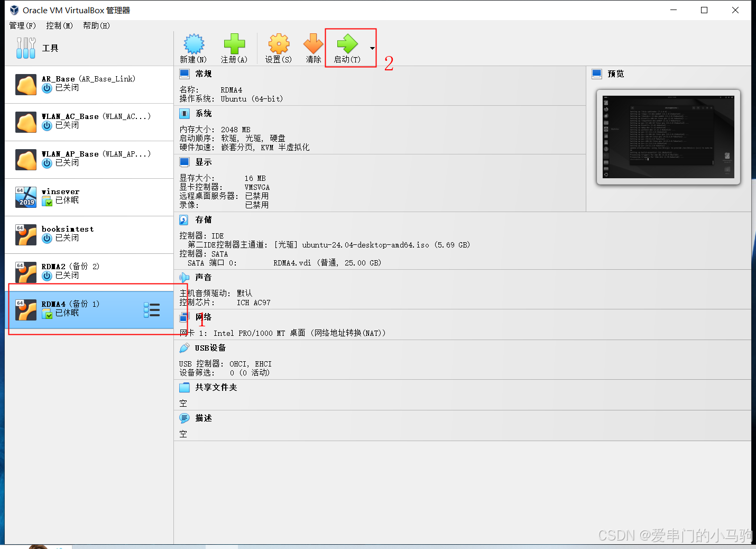This screenshot has width=756, height=549.
Task: Click the USB设备 section icon
Action: (184, 347)
